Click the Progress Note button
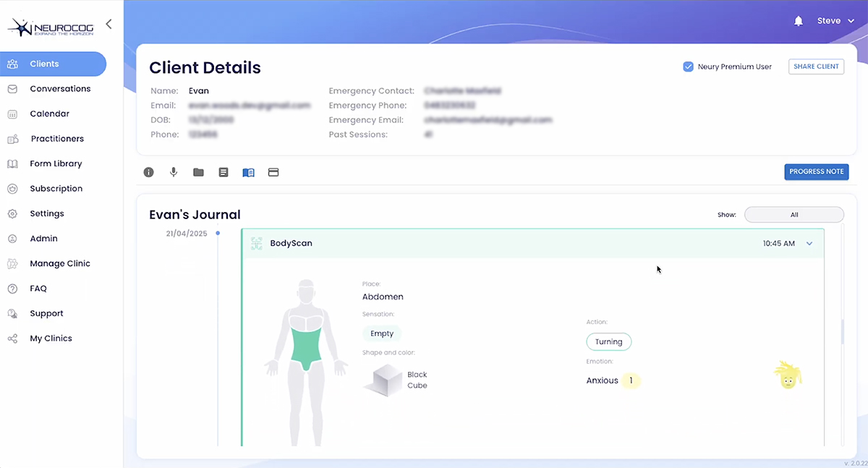868x468 pixels. (816, 171)
